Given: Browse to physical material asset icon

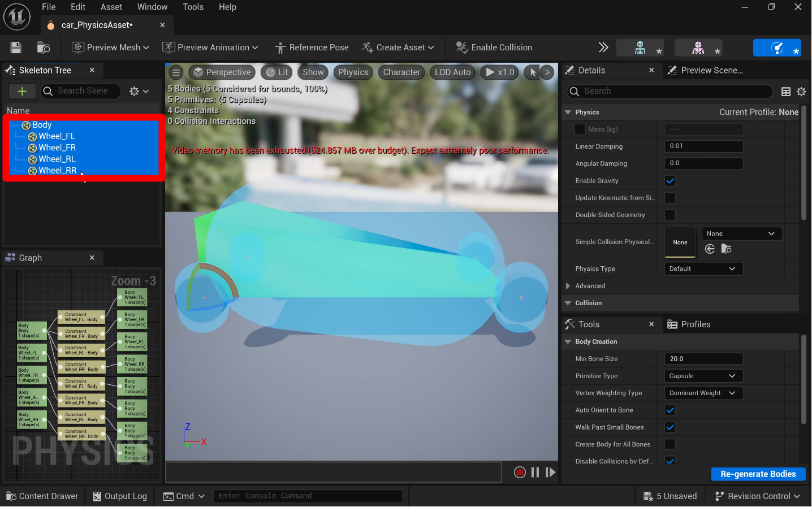Looking at the screenshot, I should (x=727, y=249).
